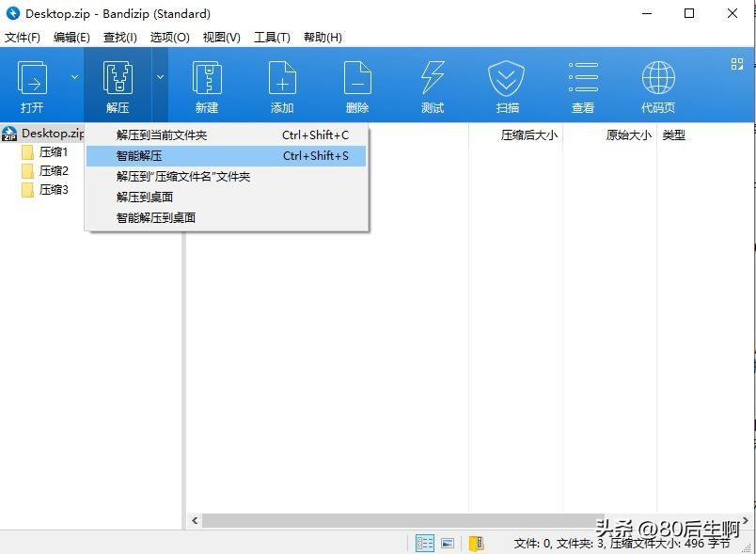Choose 智能解压 menu entry

[226, 156]
